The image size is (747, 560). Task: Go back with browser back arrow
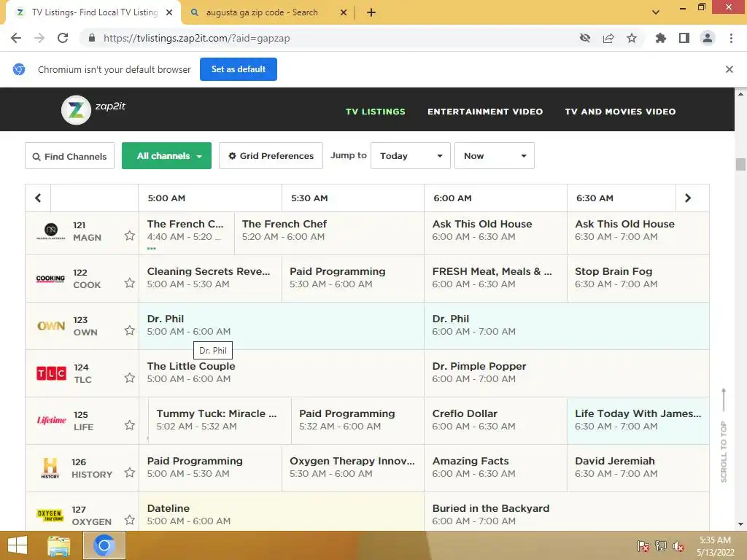click(16, 38)
